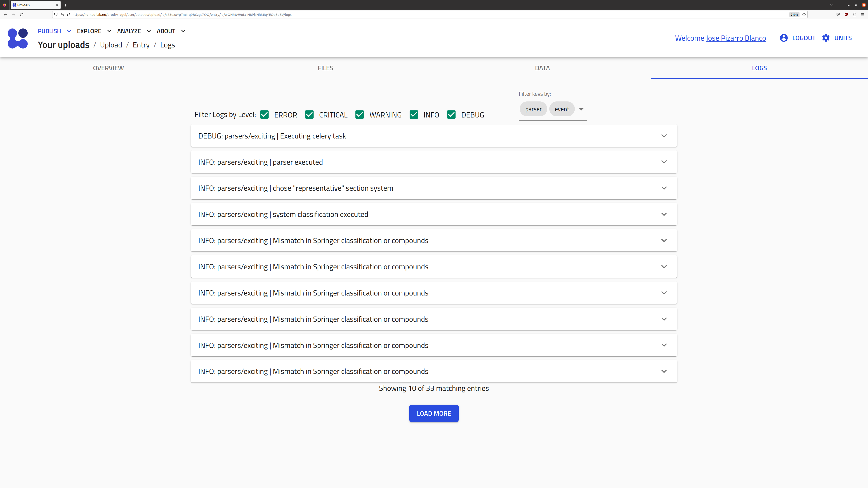Expand the 'parser executed' INFO log entry
This screenshot has width=868, height=488.
(x=664, y=162)
